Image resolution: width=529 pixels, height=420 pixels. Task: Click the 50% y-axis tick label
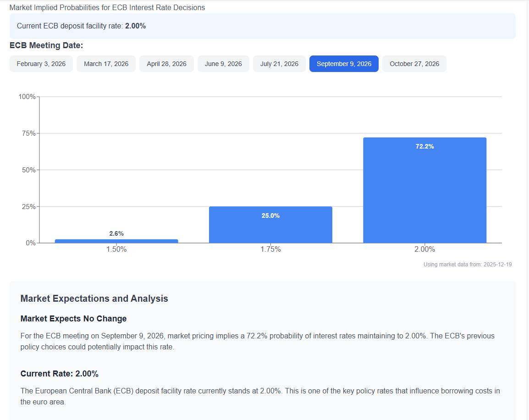pyautogui.click(x=28, y=170)
